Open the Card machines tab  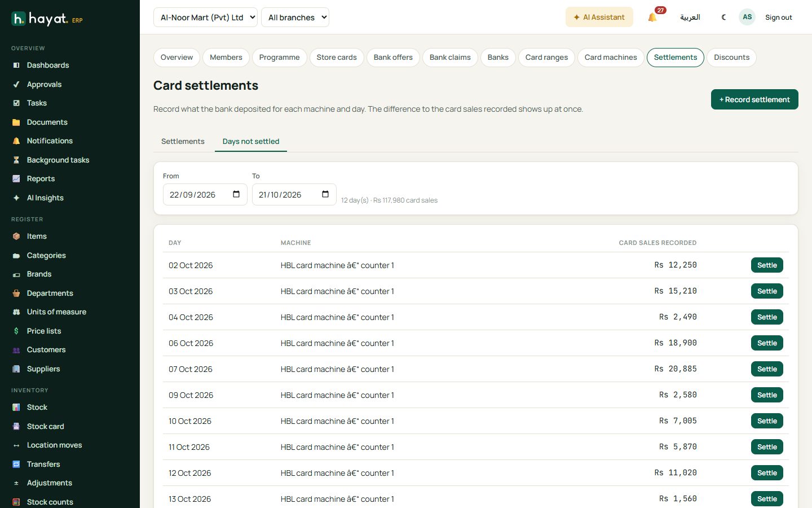click(x=611, y=58)
